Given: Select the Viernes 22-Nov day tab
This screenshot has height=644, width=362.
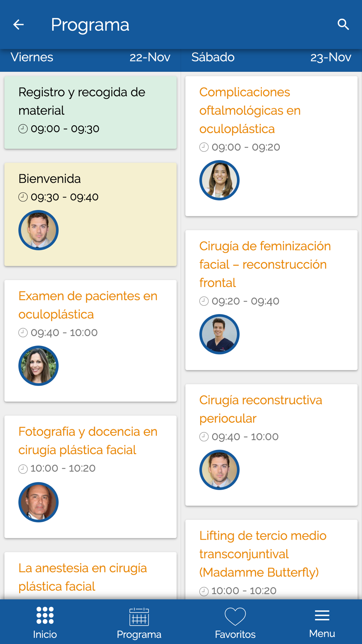Looking at the screenshot, I should coord(90,57).
